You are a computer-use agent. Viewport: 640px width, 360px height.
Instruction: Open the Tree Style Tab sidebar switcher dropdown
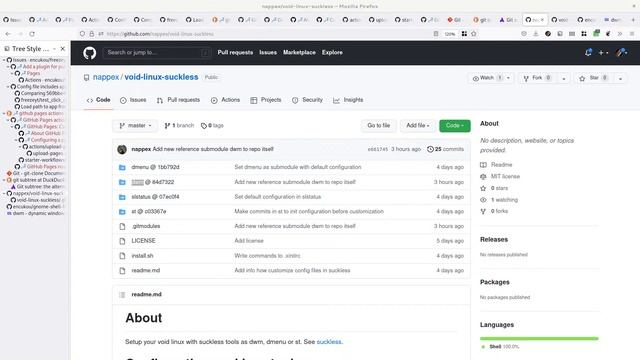(54, 49)
